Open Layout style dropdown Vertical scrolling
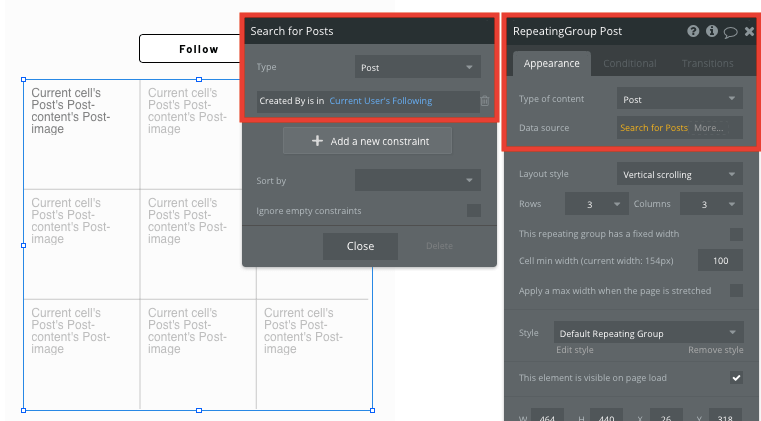 (679, 174)
